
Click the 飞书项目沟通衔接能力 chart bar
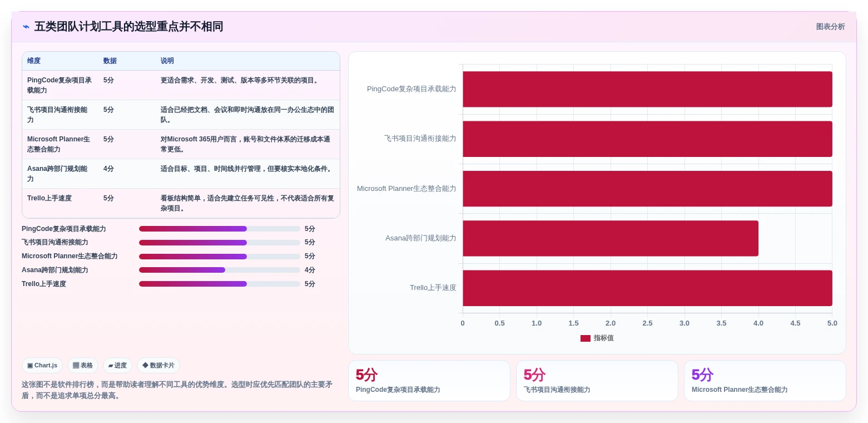647,139
